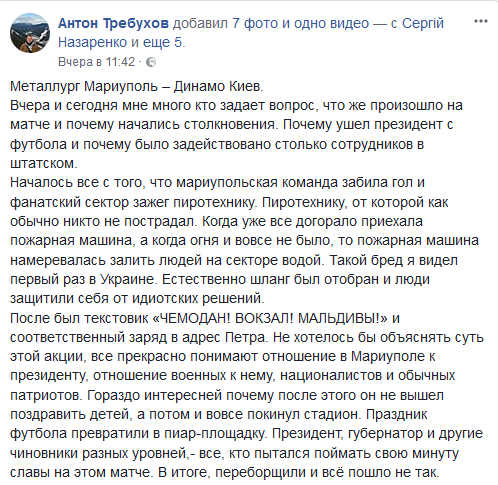This screenshot has height=485, width=498.
Task: Click the words 'пожарная машина, а когда огня'
Action: click(x=114, y=240)
